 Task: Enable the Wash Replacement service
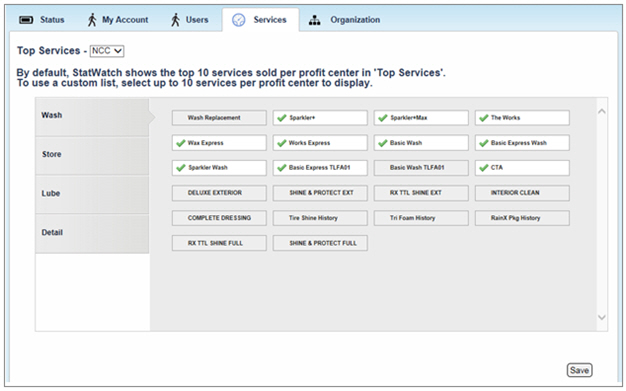click(x=219, y=118)
